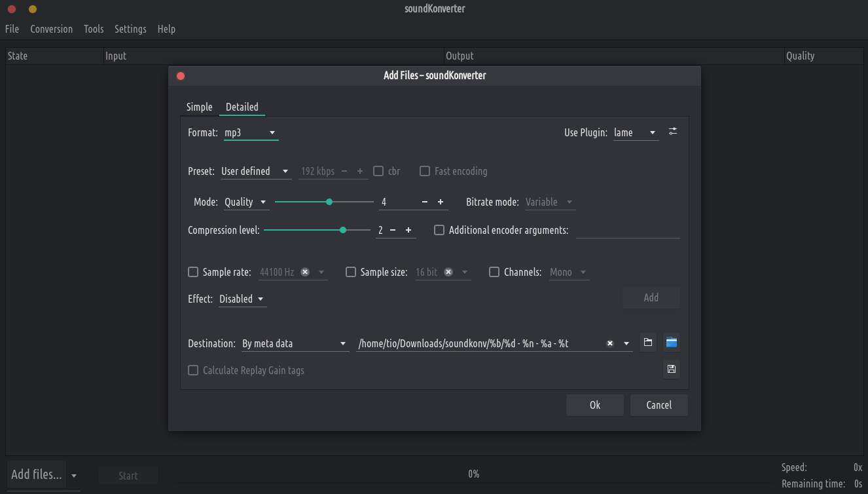This screenshot has height=494, width=868.
Task: Click the State column header
Action: tap(54, 56)
